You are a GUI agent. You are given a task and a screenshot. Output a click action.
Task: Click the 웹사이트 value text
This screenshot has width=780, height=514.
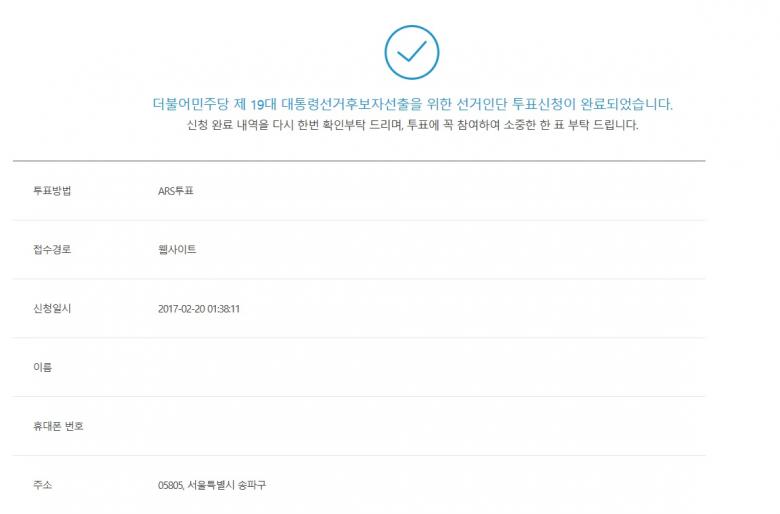tap(178, 250)
